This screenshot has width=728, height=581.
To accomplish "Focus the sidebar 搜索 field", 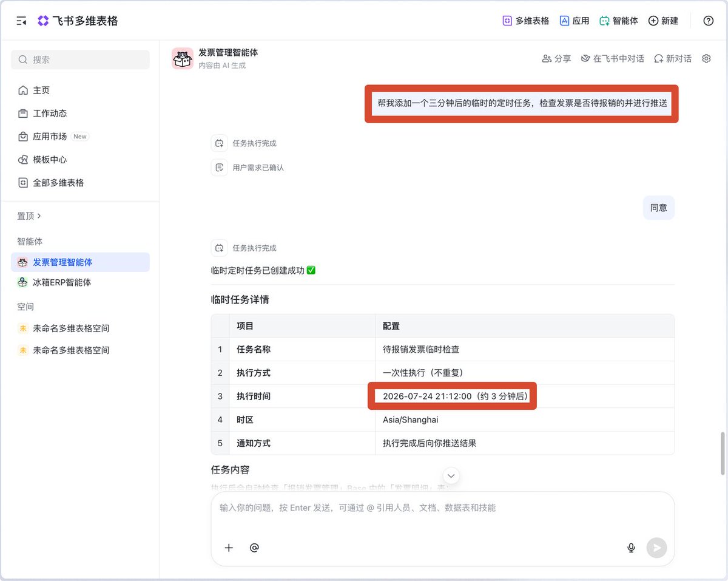I will coord(80,59).
